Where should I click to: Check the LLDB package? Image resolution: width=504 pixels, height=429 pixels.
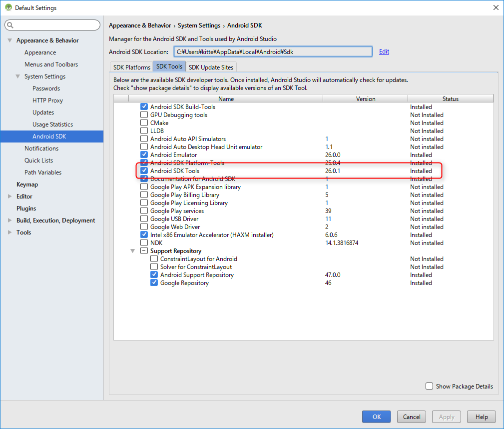pyautogui.click(x=144, y=130)
